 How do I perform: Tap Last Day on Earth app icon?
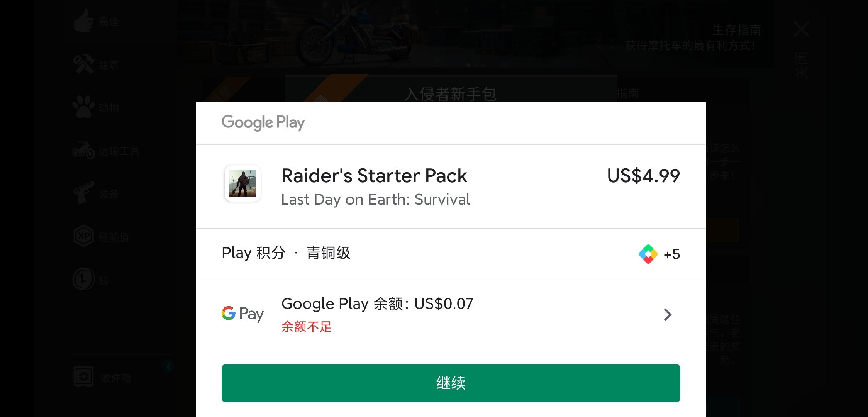[x=243, y=183]
